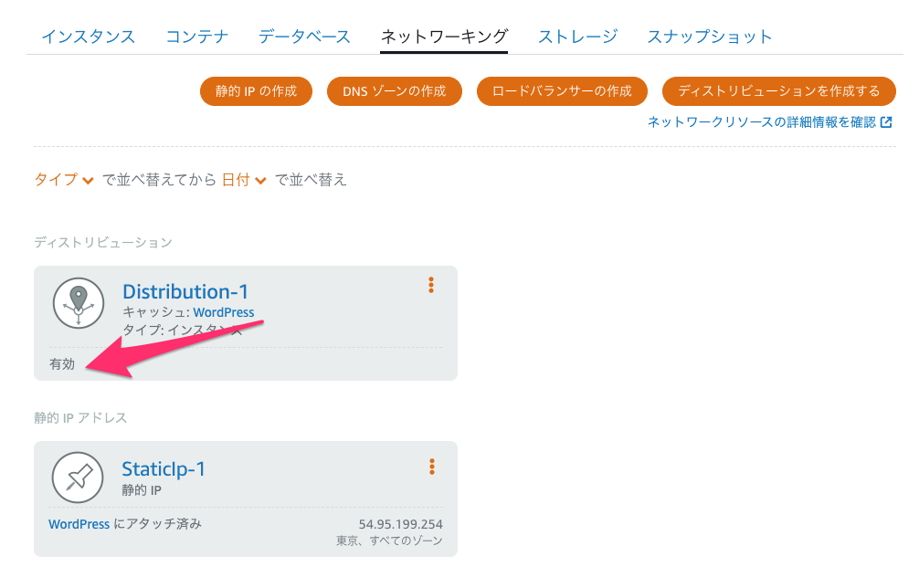Click the Distribution-1 location pin icon
Image resolution: width=919 pixels, height=588 pixels.
click(78, 303)
